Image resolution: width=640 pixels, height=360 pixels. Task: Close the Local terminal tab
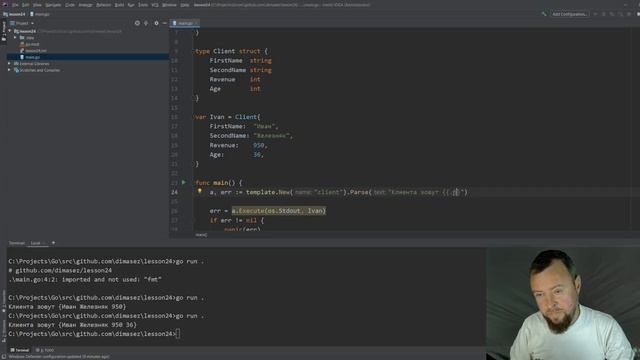tap(44, 243)
